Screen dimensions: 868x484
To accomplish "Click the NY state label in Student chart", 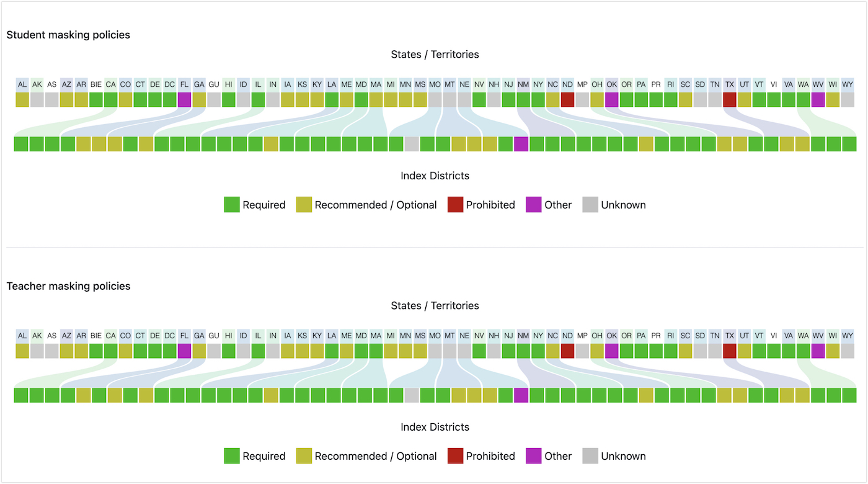I will click(538, 84).
